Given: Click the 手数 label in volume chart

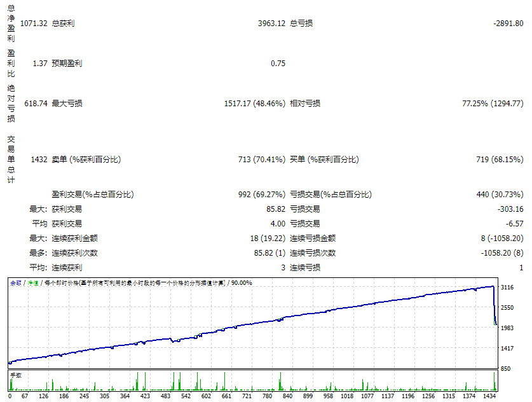Looking at the screenshot, I should (x=16, y=375).
